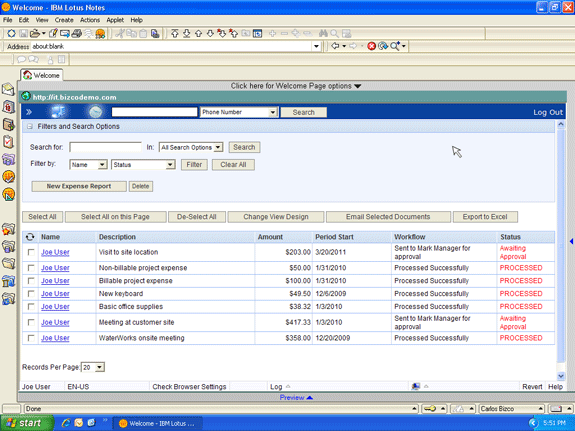
Task: Click the Email Selected Documents button
Action: pyautogui.click(x=388, y=217)
